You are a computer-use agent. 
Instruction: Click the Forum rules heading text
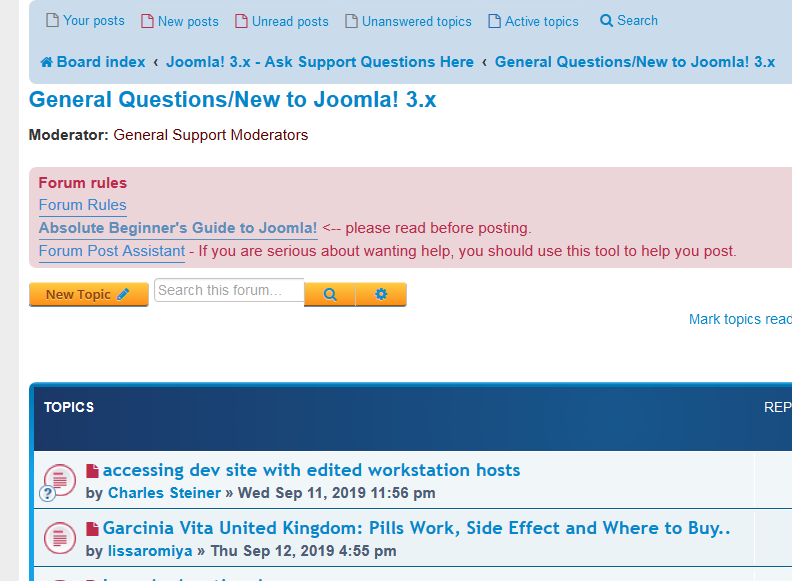pyautogui.click(x=83, y=183)
